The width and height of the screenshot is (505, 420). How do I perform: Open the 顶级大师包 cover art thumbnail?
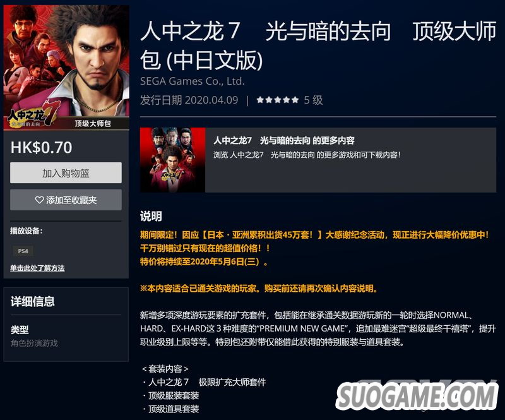pos(66,68)
